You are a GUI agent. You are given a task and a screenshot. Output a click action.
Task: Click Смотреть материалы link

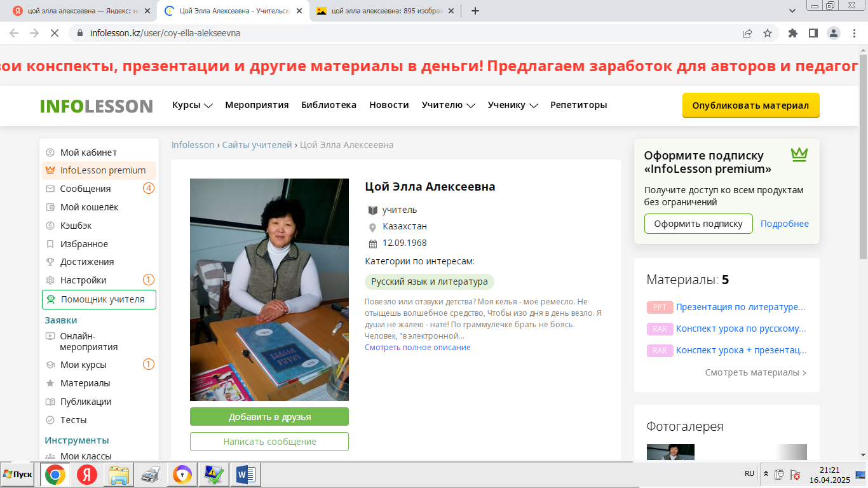click(756, 372)
